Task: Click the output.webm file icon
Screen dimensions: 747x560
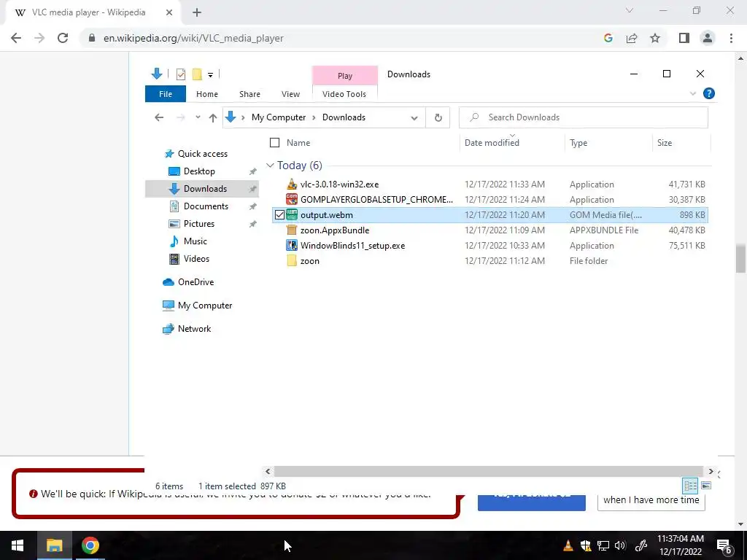Action: 292,214
